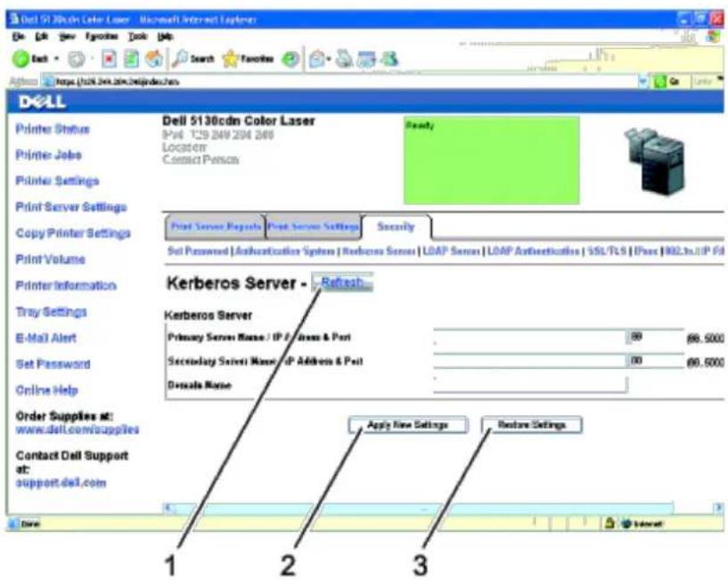Switch to Print Server Reports tab

pyautogui.click(x=216, y=227)
